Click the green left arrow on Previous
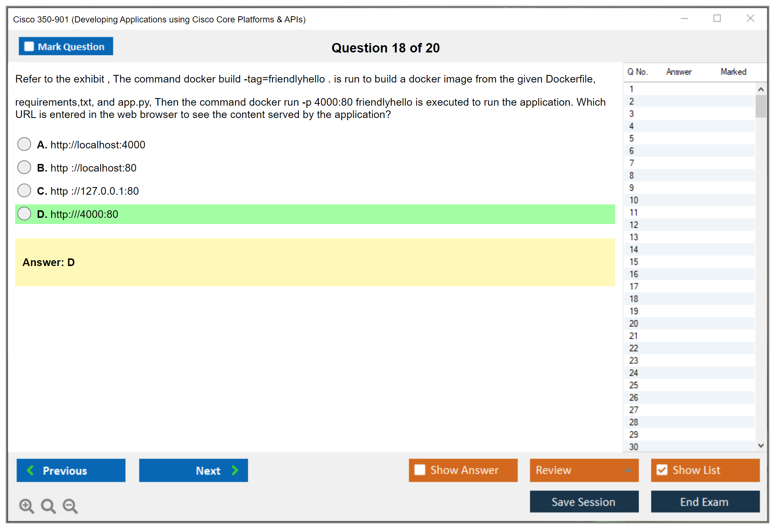This screenshot has height=532, width=778. point(30,470)
